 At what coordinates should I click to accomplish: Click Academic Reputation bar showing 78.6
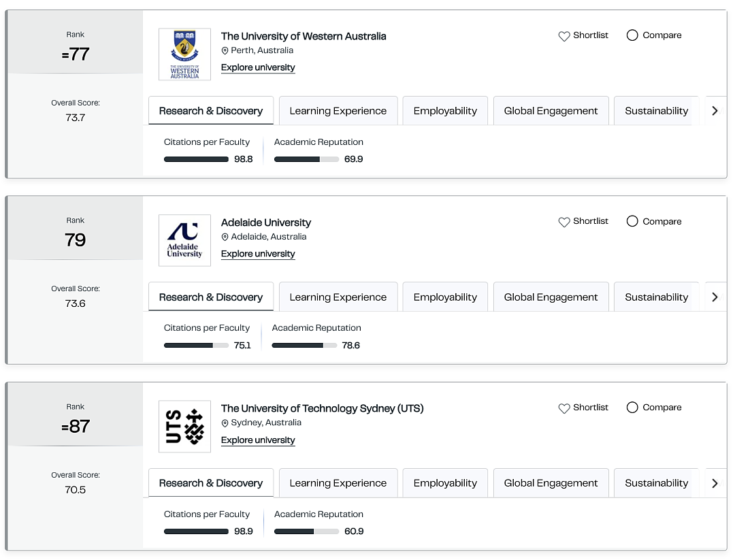tap(304, 346)
